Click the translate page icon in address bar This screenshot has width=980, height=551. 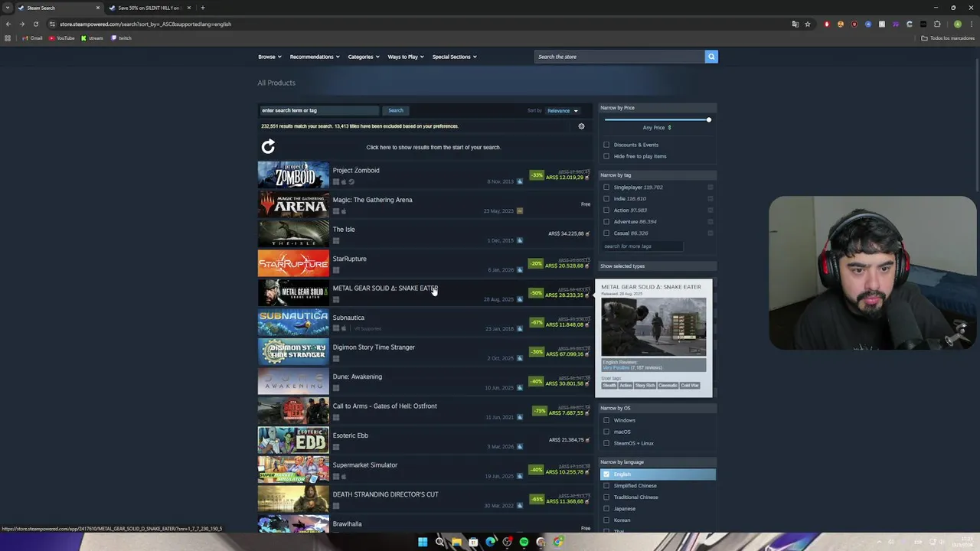click(795, 24)
